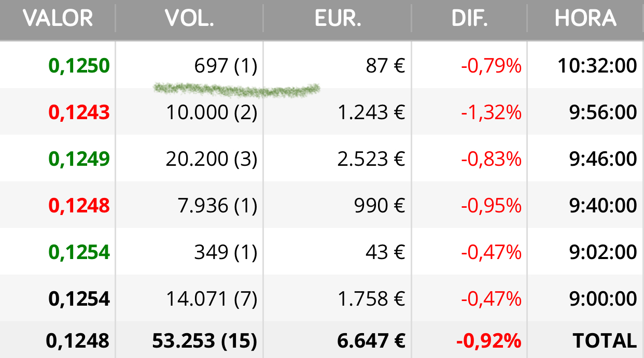
Task: Select the total volume 53.253 (15)
Action: [x=204, y=340]
